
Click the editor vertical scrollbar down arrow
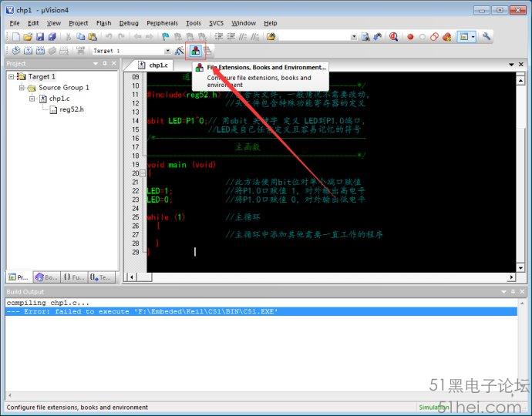click(x=520, y=268)
